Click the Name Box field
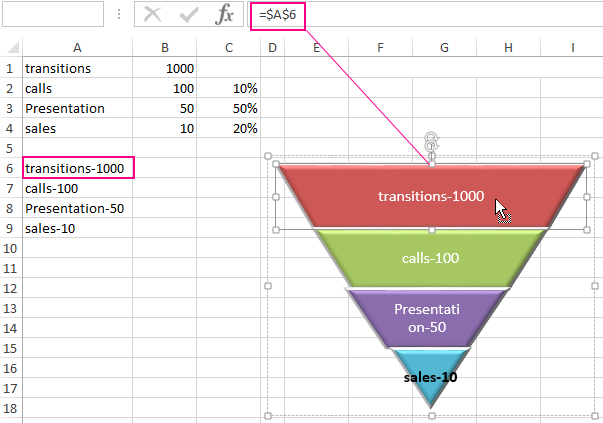603x423 pixels. pyautogui.click(x=52, y=15)
